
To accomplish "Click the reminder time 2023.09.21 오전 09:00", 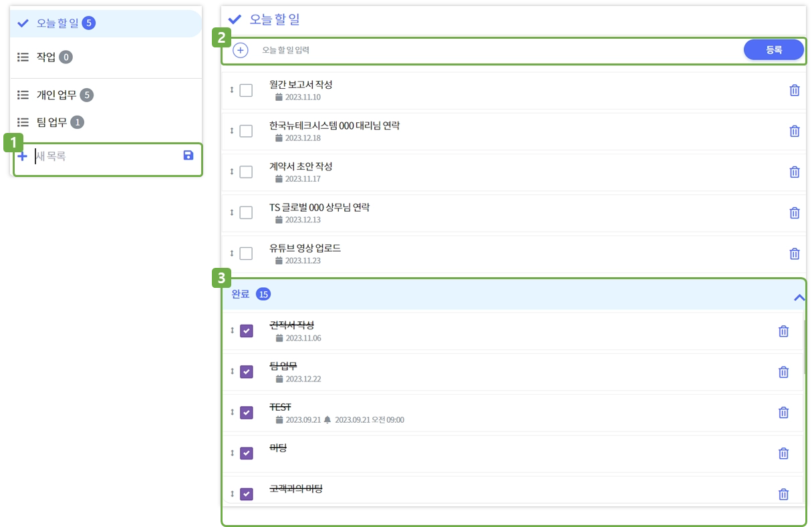I will pyautogui.click(x=370, y=420).
